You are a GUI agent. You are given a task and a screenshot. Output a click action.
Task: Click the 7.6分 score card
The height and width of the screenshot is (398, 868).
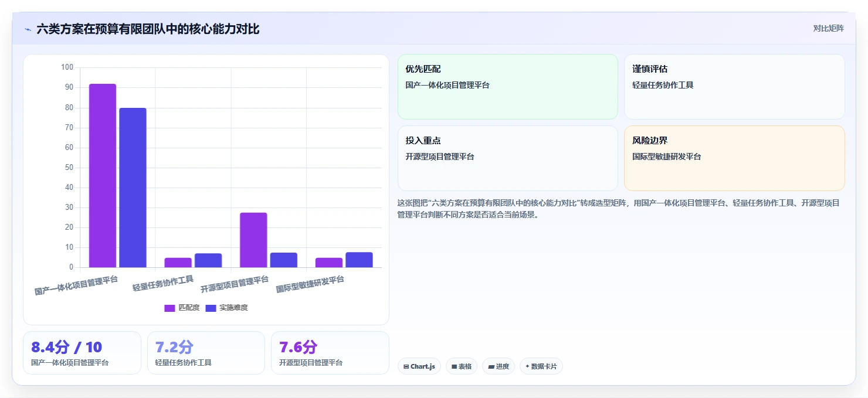(330, 353)
